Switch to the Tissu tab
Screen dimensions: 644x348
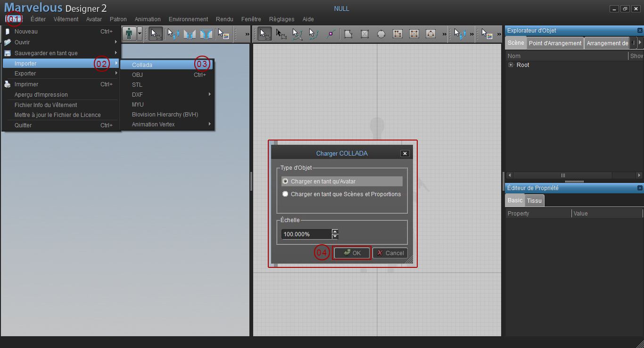click(x=534, y=201)
